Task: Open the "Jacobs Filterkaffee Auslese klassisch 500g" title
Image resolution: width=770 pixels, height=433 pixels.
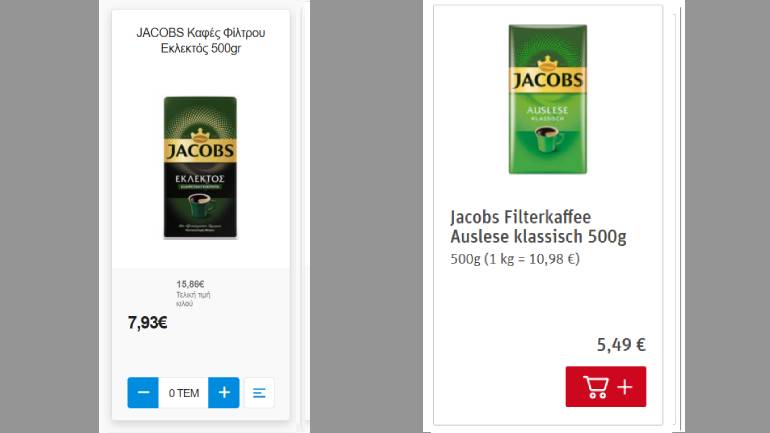Action: pyautogui.click(x=538, y=226)
